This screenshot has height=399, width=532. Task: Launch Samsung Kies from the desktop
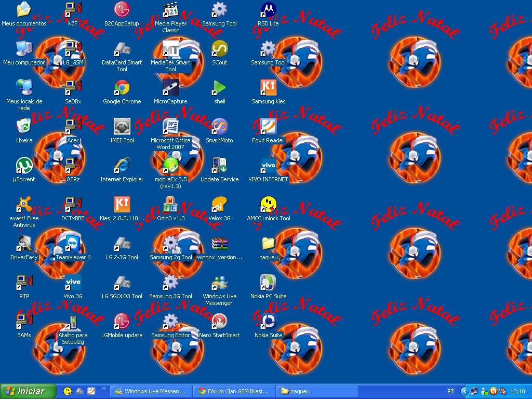pos(269,88)
